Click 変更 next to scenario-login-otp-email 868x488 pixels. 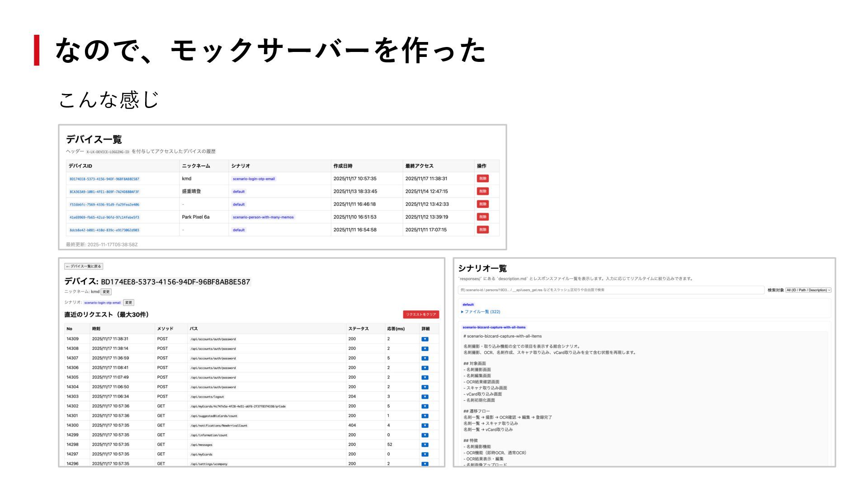point(128,303)
